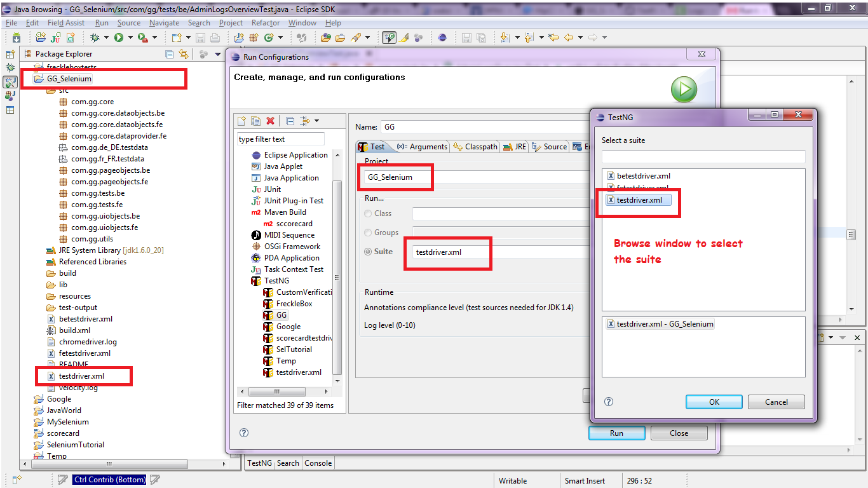Open the Package Explorer view menu arrow
The height and width of the screenshot is (488, 868).
[x=218, y=54]
